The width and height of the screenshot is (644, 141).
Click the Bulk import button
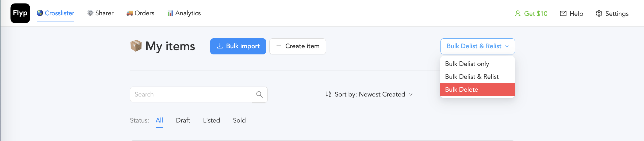238,46
